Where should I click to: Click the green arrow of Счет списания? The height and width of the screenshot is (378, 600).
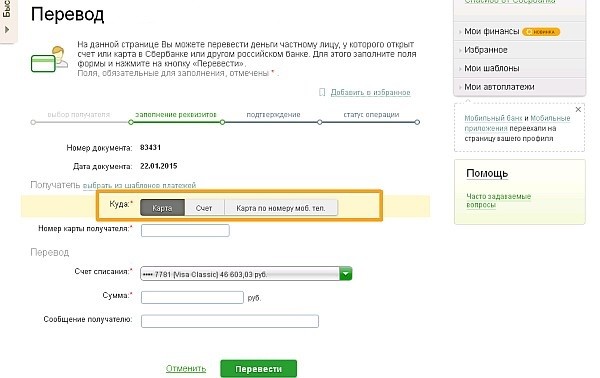click(x=346, y=274)
